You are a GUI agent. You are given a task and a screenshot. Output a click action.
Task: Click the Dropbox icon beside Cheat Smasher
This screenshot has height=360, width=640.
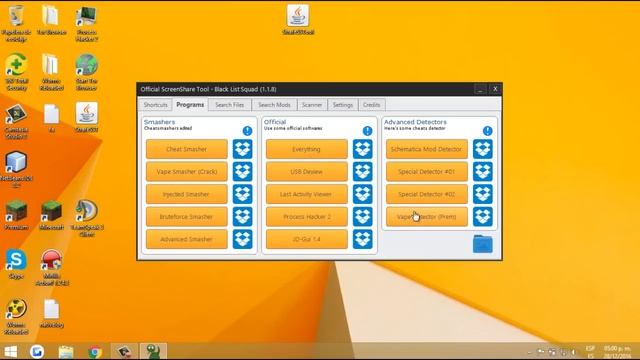242,149
